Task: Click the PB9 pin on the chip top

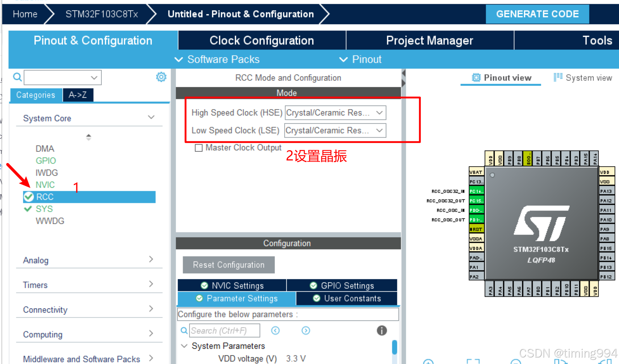Action: 509,158
